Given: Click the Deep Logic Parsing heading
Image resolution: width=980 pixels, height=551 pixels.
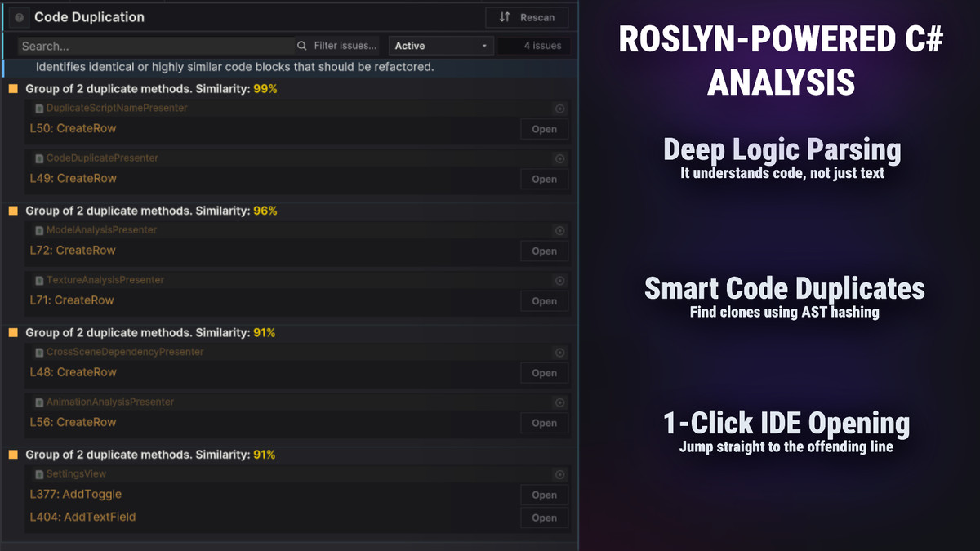Looking at the screenshot, I should pos(782,150).
